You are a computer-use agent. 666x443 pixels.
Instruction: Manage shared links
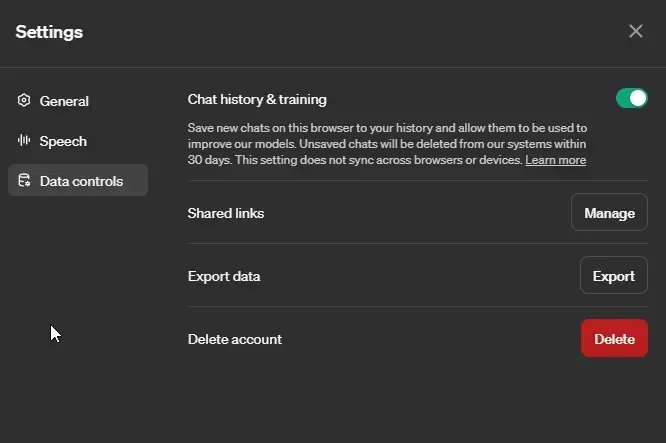point(609,213)
